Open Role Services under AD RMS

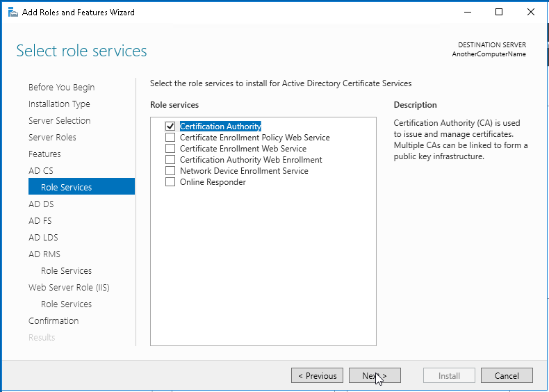[x=66, y=271]
